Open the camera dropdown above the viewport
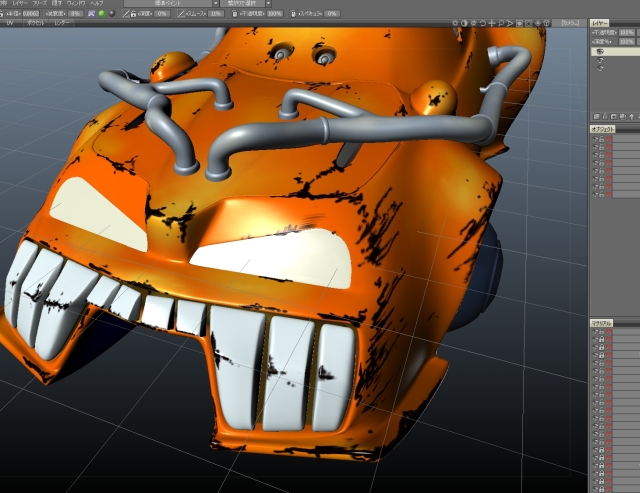The height and width of the screenshot is (493, 640). 566,21
